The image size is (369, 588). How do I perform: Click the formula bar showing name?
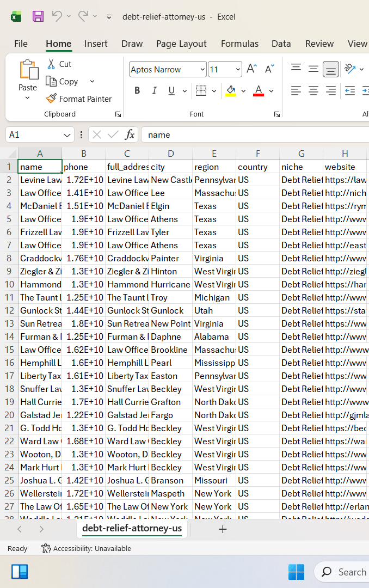click(x=255, y=134)
